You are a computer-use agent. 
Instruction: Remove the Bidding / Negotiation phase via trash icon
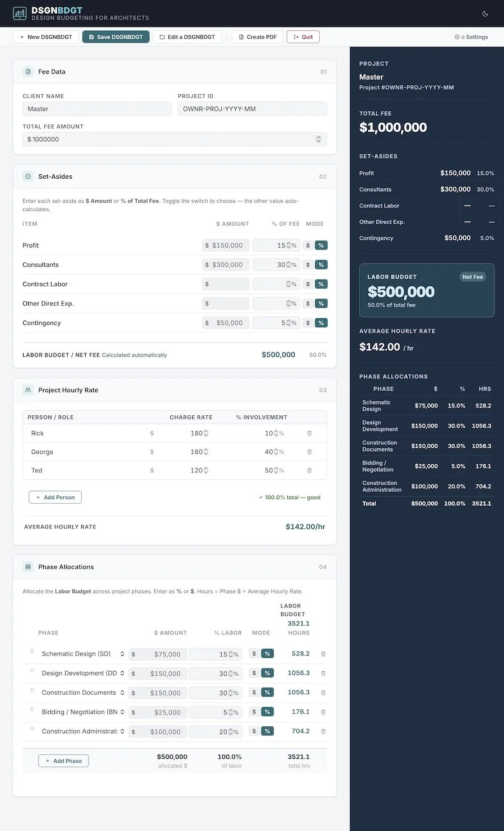tap(323, 712)
